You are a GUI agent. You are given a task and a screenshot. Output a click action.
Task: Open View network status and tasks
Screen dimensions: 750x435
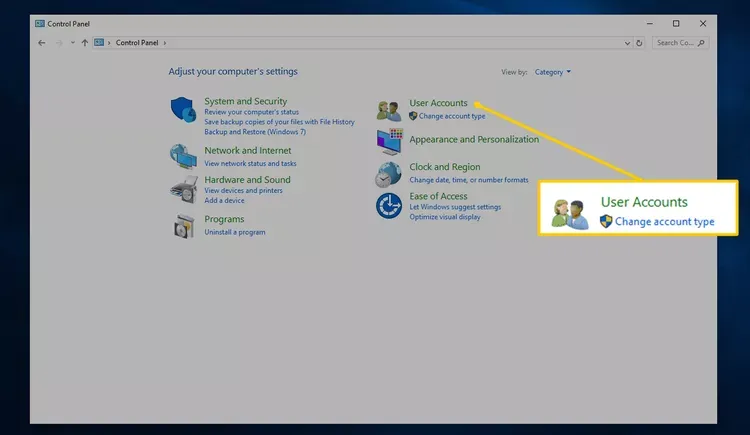(x=250, y=163)
